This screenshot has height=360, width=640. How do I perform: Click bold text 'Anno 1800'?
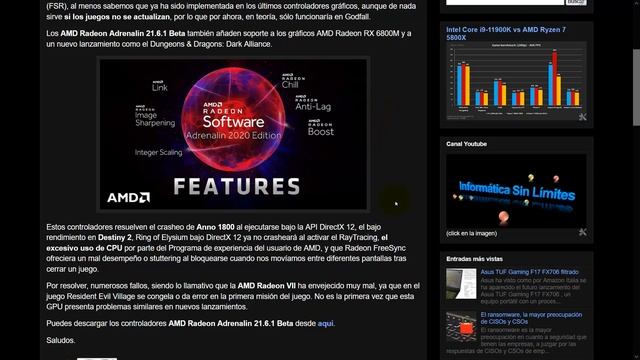[x=216, y=227]
